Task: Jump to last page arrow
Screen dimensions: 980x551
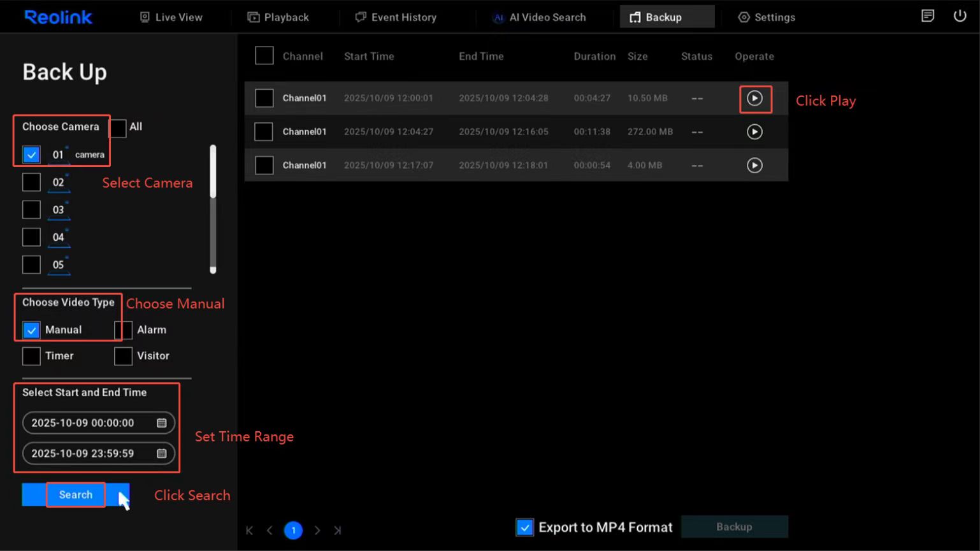Action: (338, 530)
